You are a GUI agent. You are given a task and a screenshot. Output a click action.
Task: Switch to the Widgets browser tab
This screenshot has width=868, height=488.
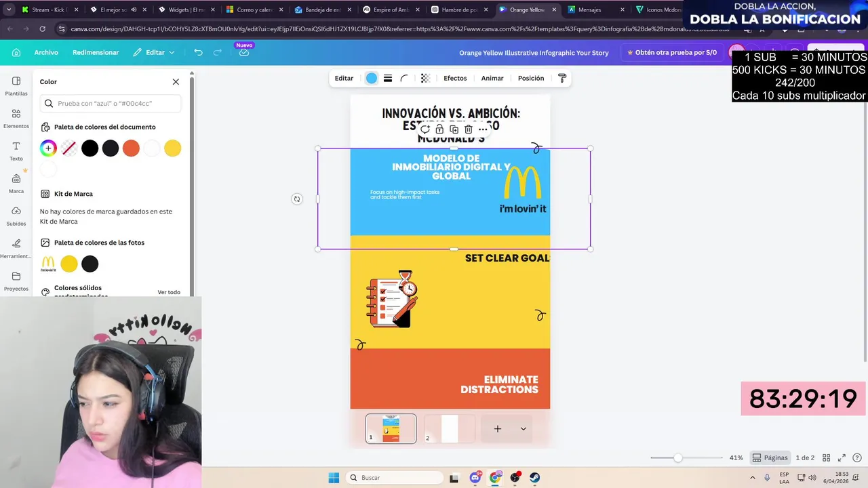[x=185, y=9]
